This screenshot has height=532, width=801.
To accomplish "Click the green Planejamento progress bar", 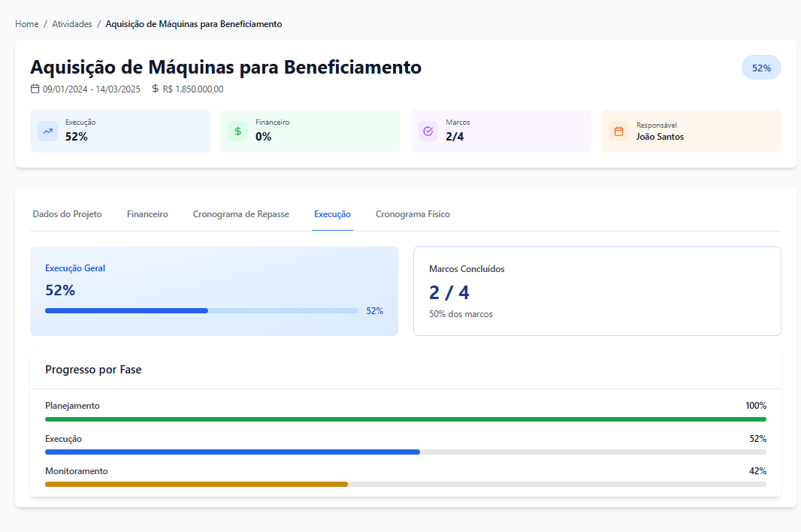I will (406, 419).
